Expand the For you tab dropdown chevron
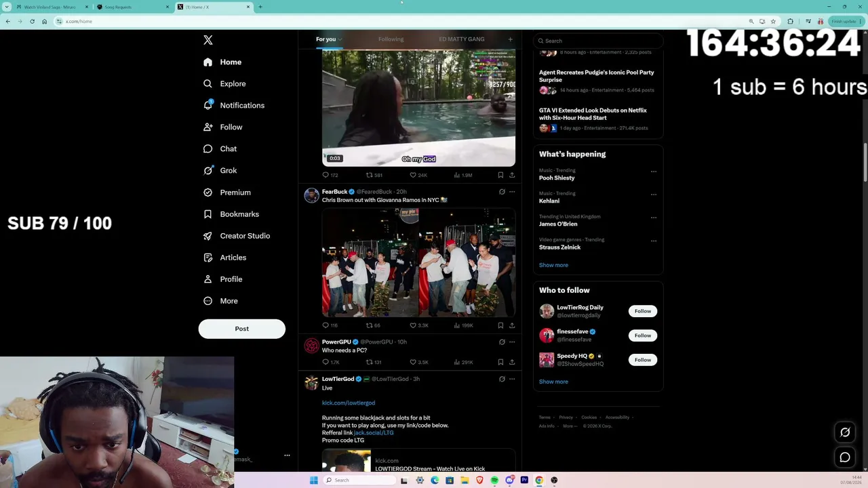868x488 pixels. 340,39
